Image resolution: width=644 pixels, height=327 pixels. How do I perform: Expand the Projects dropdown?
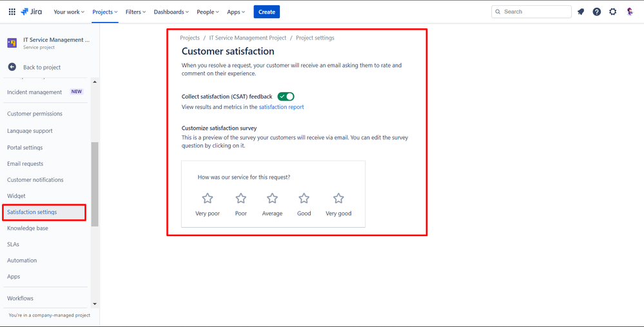[104, 12]
